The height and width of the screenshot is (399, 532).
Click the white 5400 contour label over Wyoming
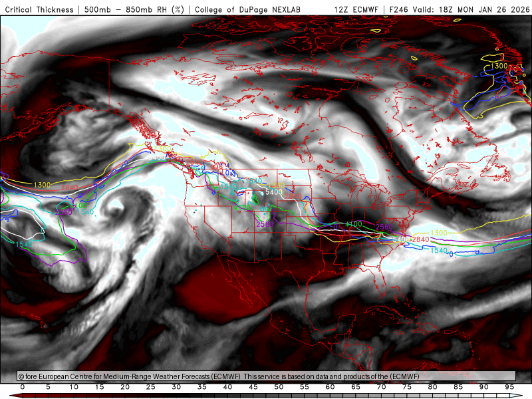coord(274,192)
